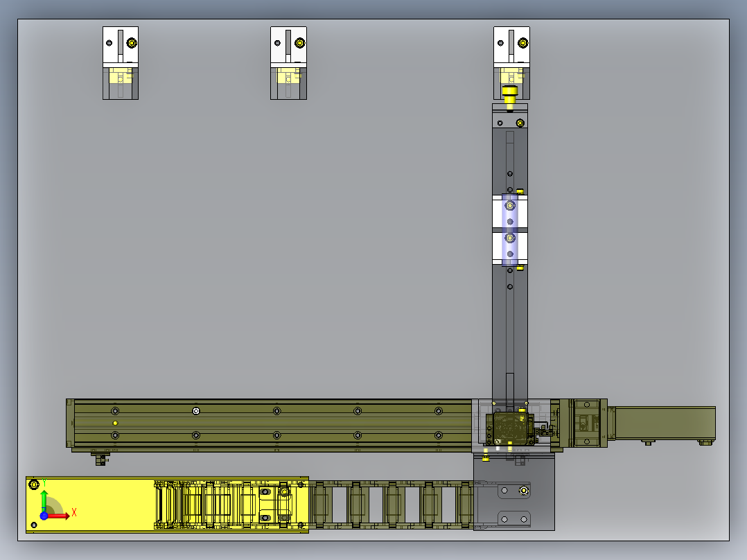
Task: Pick the yellow plunger bolt atop the vertical actuator
Action: click(510, 97)
